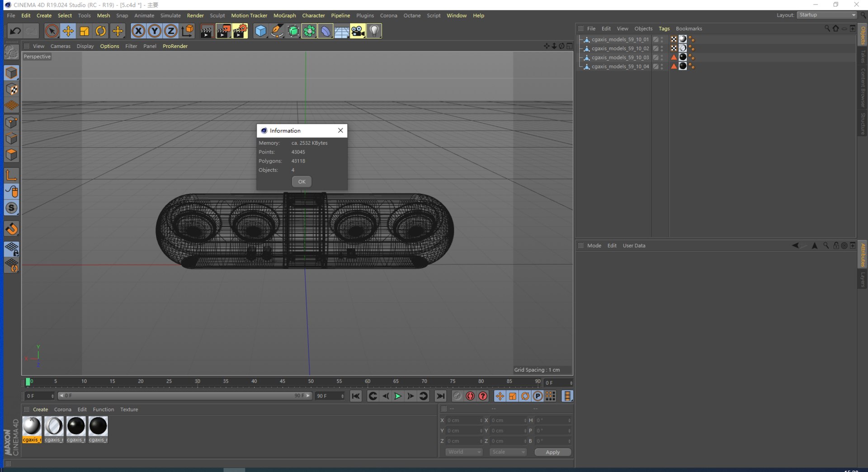Open Edit Render Settings icon
Viewport: 868px width, 472px height.
240,31
